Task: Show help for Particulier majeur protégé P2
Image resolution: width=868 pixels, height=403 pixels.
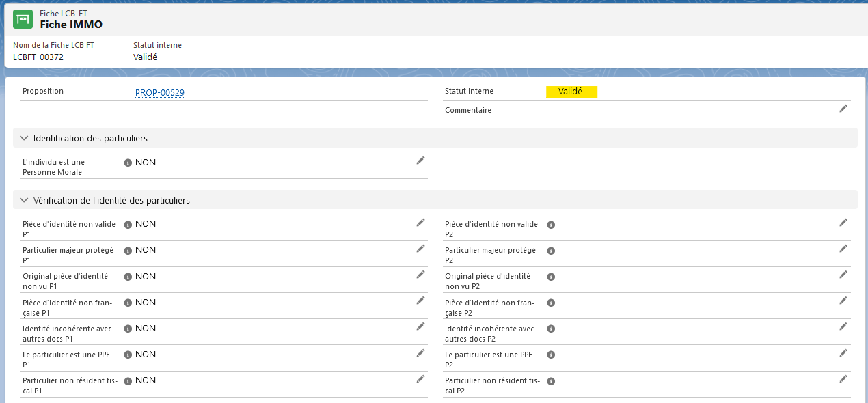Action: [551, 251]
